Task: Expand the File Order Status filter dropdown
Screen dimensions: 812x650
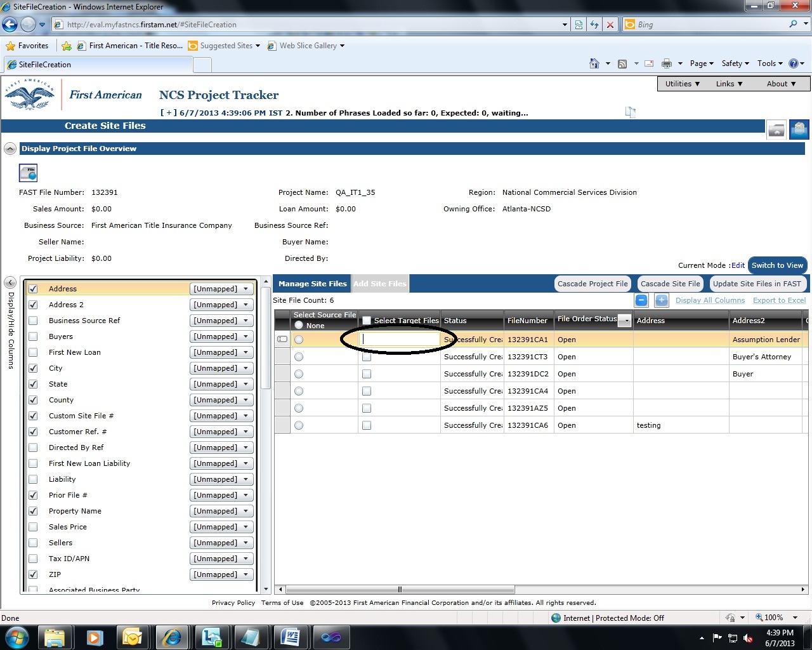Action: [625, 321]
